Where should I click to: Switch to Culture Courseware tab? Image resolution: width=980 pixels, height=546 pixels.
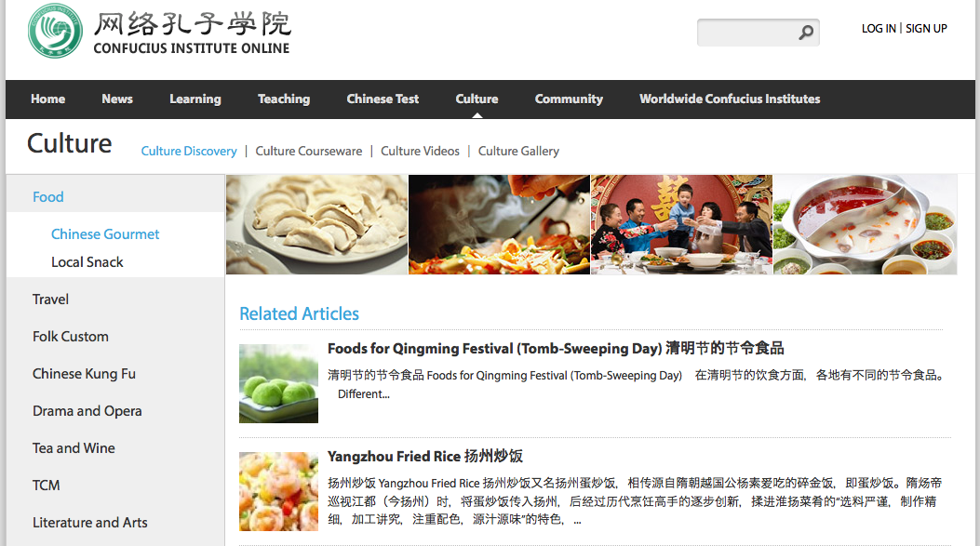click(x=309, y=152)
